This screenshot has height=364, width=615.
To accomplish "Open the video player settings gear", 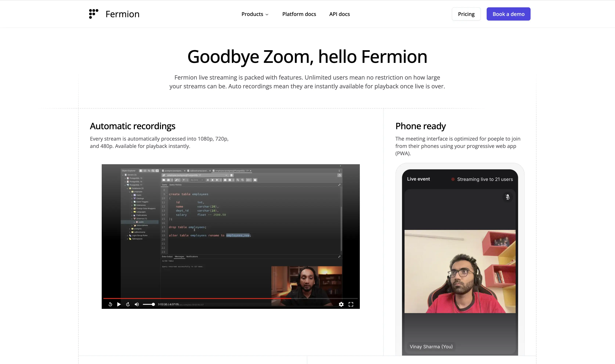I will click(341, 304).
